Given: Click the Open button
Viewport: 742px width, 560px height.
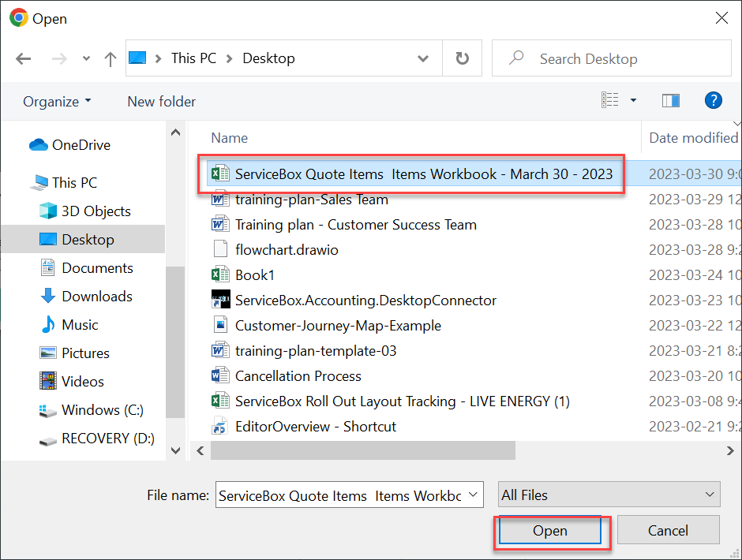Looking at the screenshot, I should click(x=550, y=530).
